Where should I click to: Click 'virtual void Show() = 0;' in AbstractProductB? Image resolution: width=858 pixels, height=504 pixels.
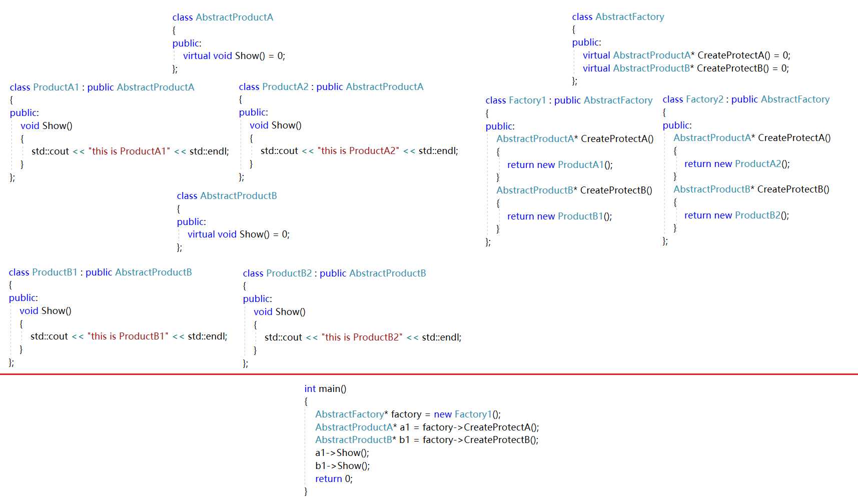[239, 234]
